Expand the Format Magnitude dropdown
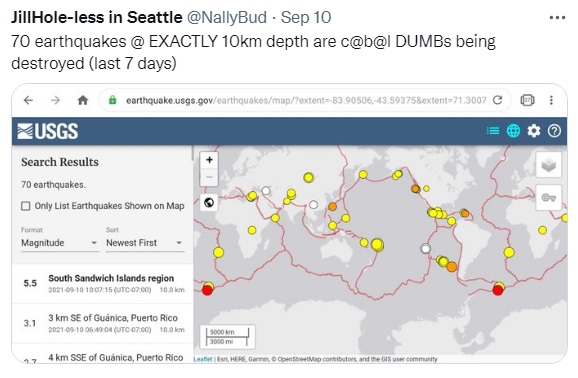Image resolution: width=578 pixels, height=378 pixels. (x=60, y=243)
